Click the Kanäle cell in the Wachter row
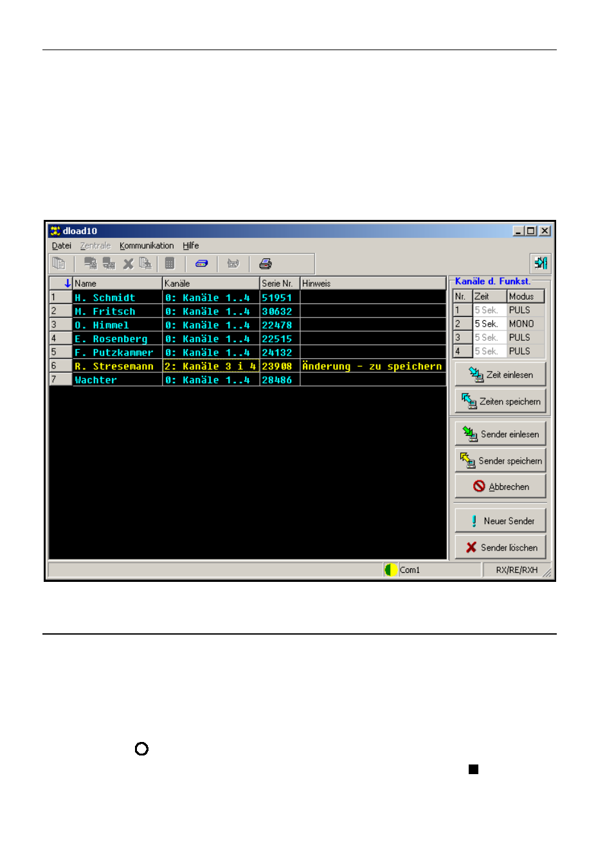Screen dimensions: 614x868 click(211, 380)
